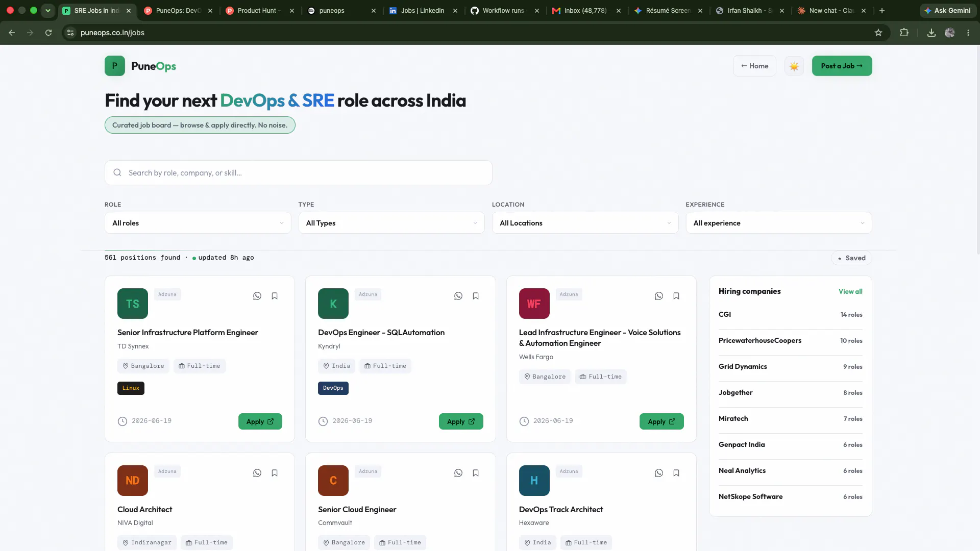
Task: Click the PuneOps logo icon
Action: (x=115, y=66)
